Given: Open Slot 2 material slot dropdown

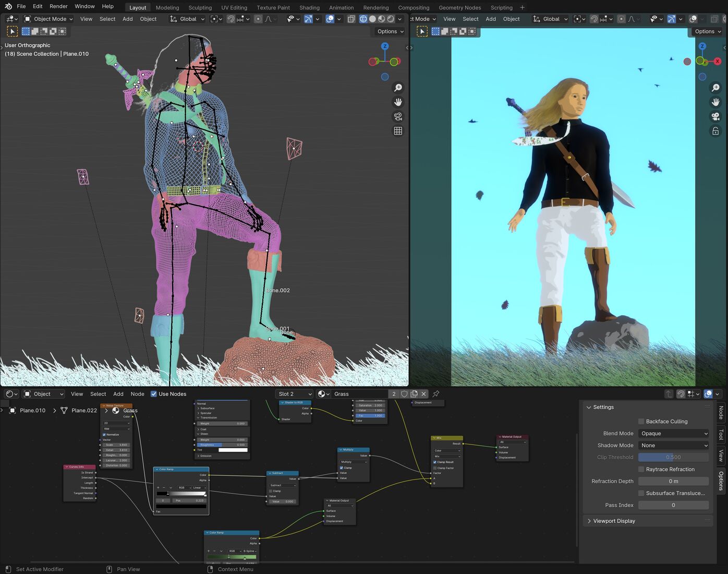Looking at the screenshot, I should coord(295,394).
